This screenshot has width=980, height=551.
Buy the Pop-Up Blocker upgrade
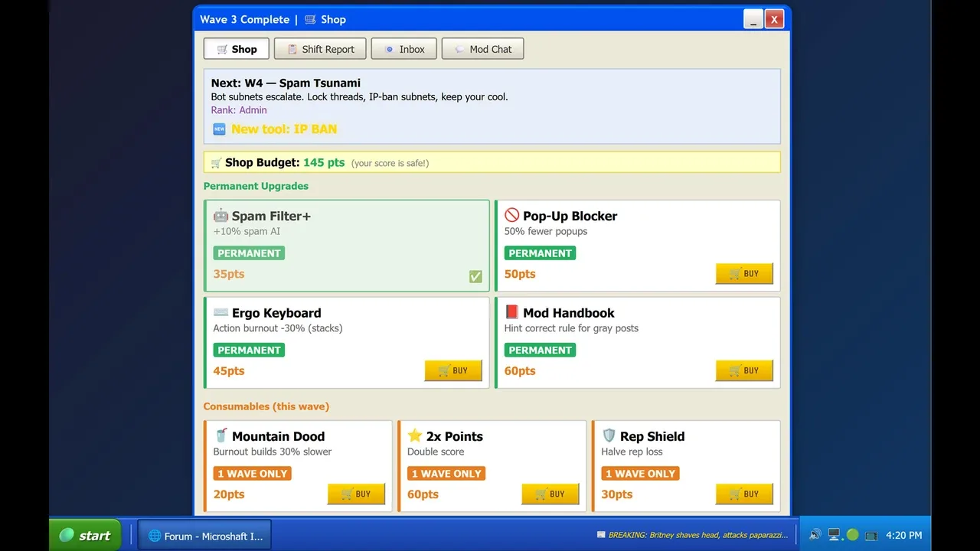click(x=743, y=274)
